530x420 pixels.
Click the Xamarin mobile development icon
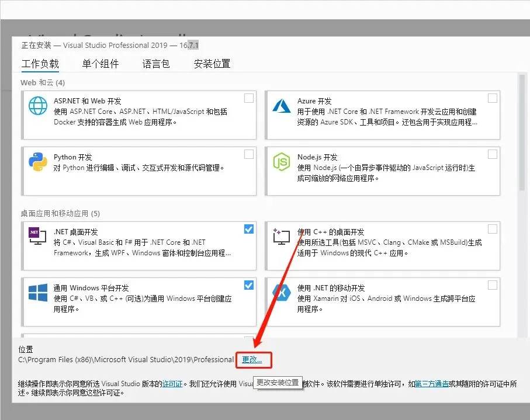click(282, 293)
